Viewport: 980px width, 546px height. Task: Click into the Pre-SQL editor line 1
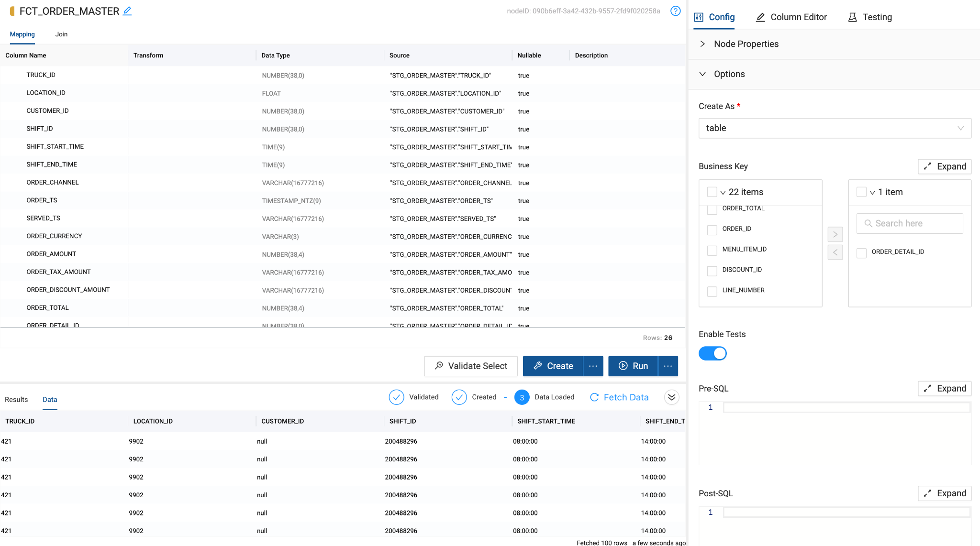click(846, 407)
